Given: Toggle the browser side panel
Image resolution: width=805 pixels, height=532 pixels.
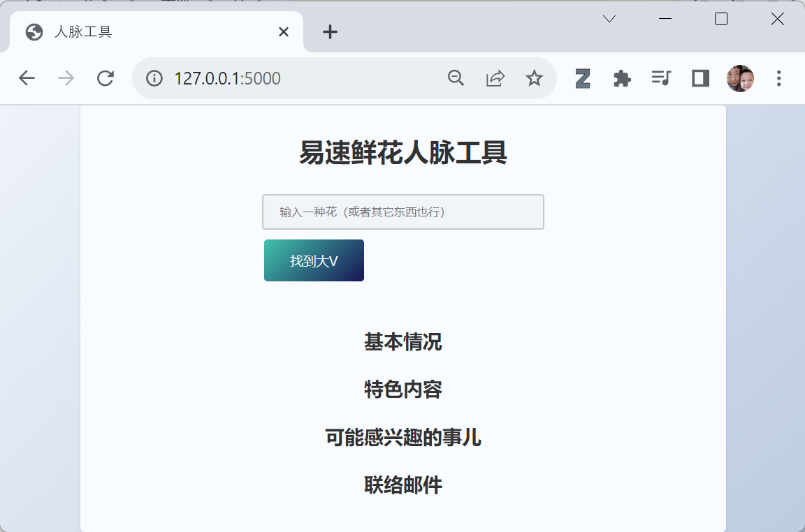Looking at the screenshot, I should [x=700, y=78].
